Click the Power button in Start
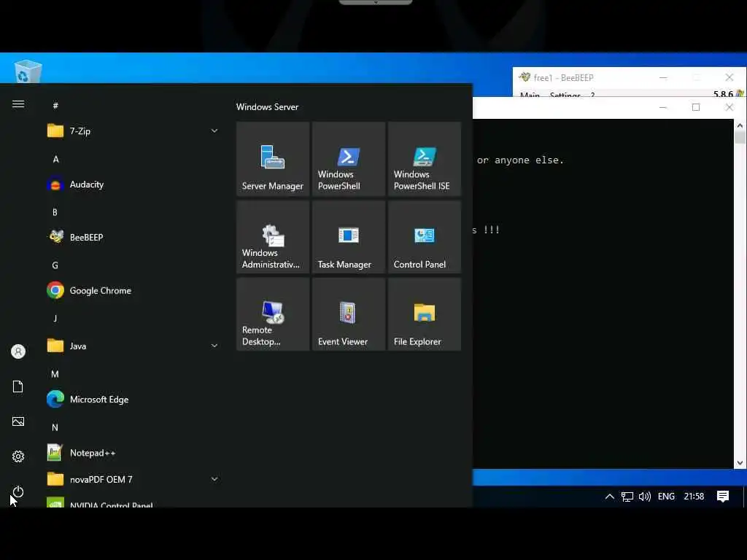Image resolution: width=747 pixels, height=560 pixels. pyautogui.click(x=18, y=491)
